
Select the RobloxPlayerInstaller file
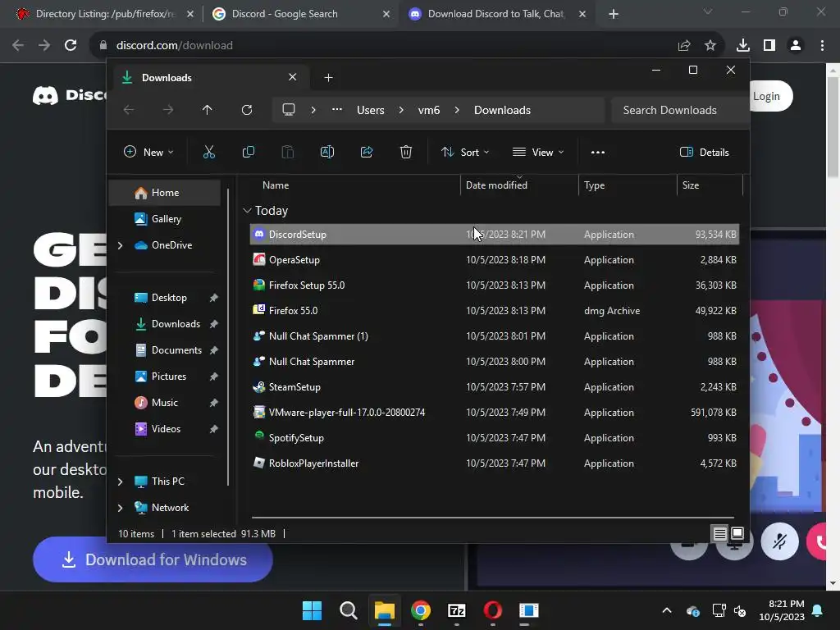click(495, 463)
